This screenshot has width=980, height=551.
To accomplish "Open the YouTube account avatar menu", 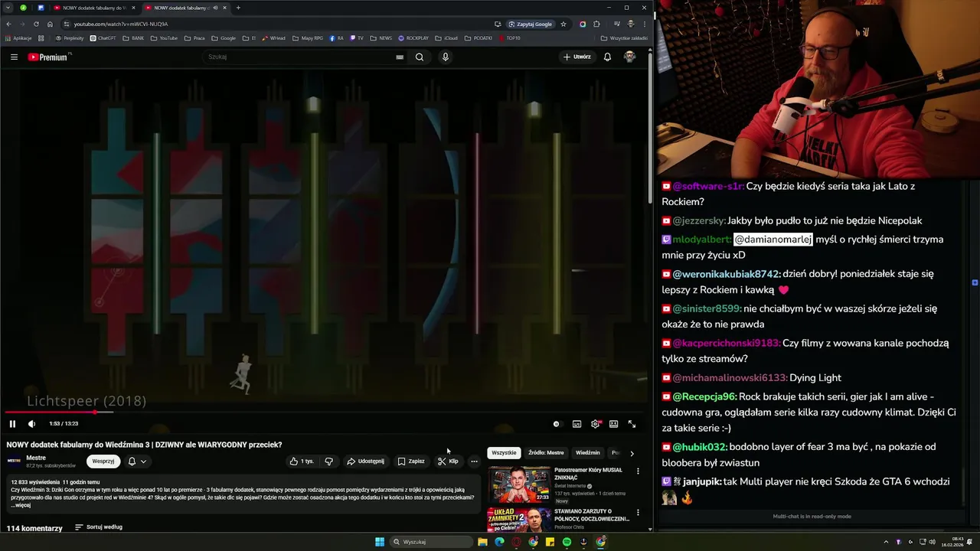I will (629, 57).
